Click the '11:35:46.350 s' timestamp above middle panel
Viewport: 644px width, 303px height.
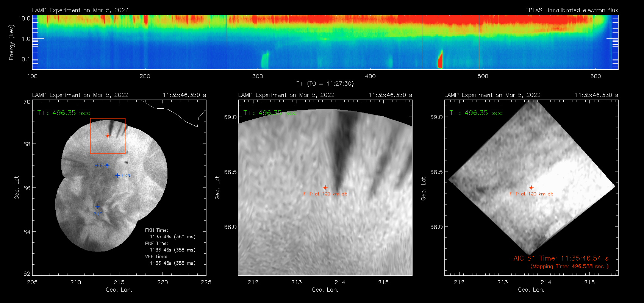point(391,95)
